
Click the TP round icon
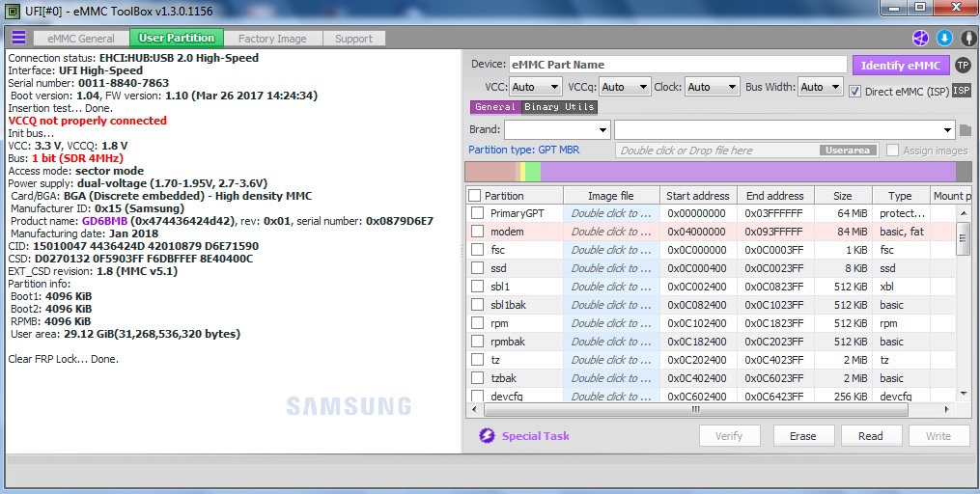964,65
